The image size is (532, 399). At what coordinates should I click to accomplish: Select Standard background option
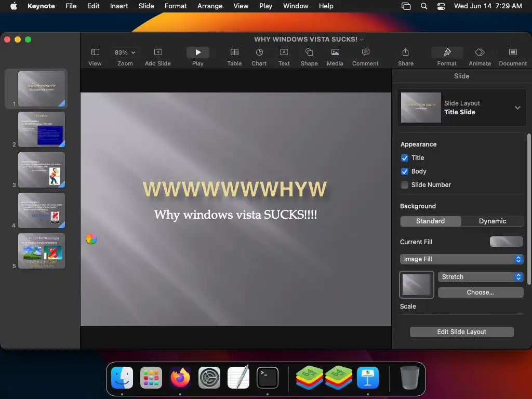pyautogui.click(x=431, y=221)
